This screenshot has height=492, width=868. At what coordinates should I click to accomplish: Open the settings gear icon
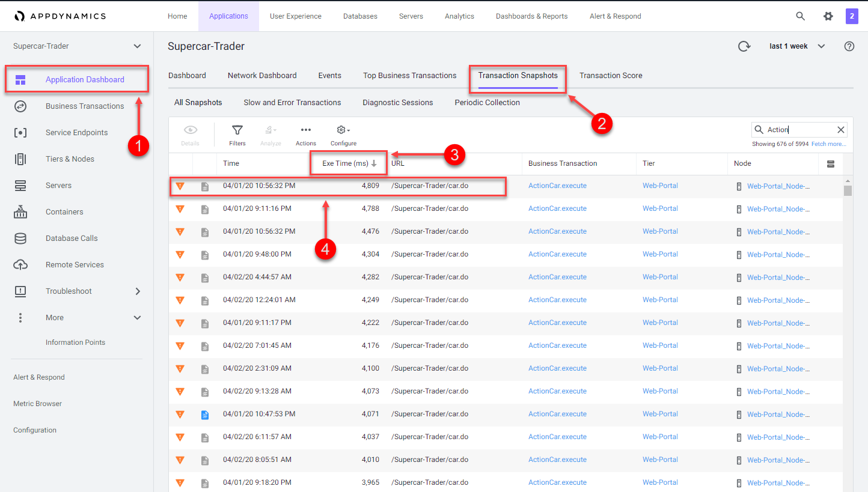[x=828, y=16]
